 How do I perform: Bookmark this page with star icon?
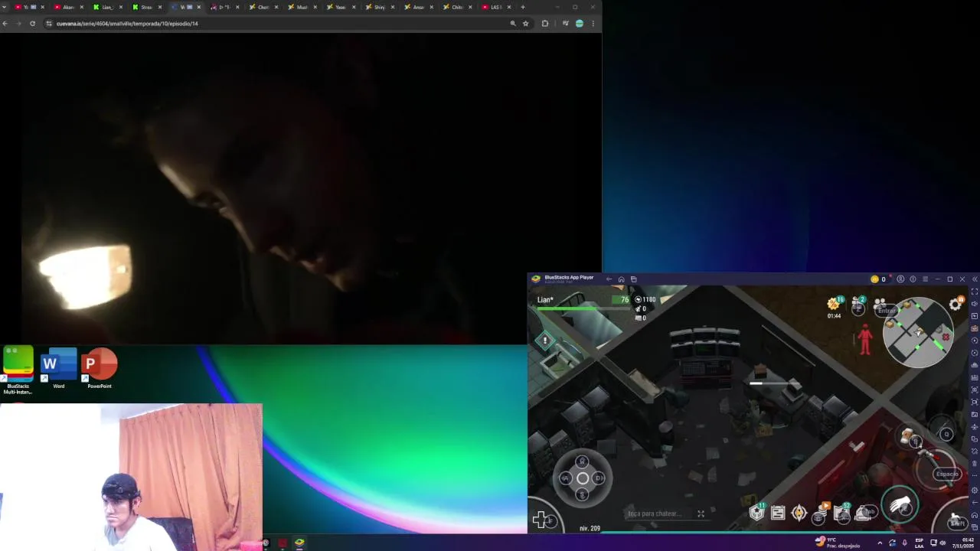(x=525, y=24)
